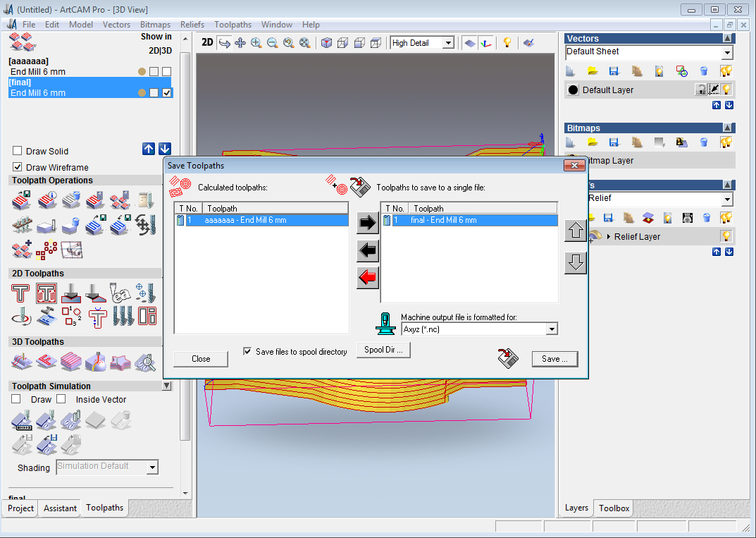Click the first Toolpath Simulation icon
Screen dimensions: 756x538
pos(22,420)
